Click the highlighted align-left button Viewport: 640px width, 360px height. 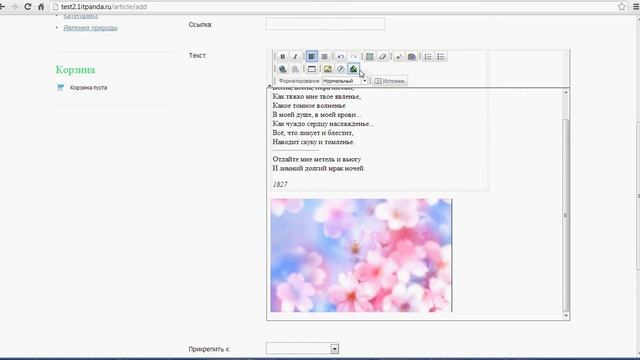[311, 56]
